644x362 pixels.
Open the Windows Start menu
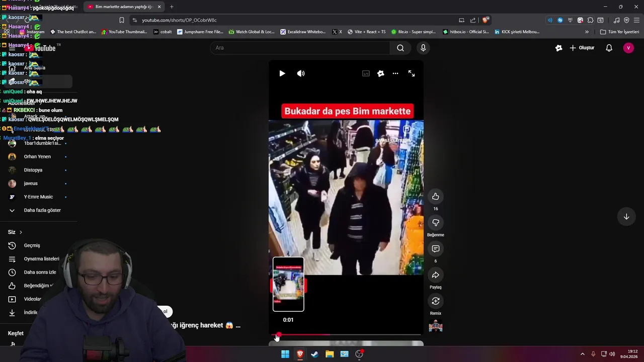click(285, 354)
